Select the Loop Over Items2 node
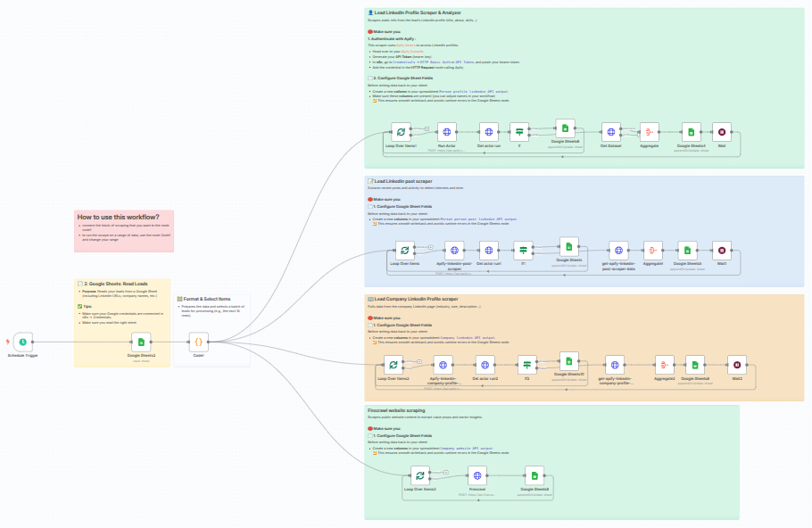This screenshot has width=812, height=528. click(393, 365)
